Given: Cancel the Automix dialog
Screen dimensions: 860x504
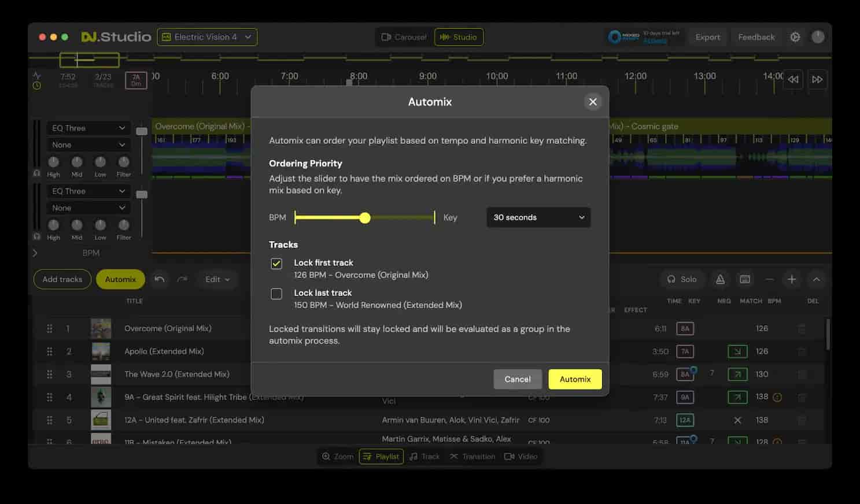Looking at the screenshot, I should tap(517, 379).
